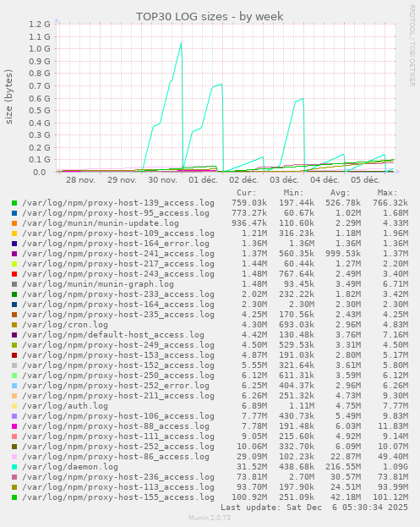This screenshot has height=527, width=420.
Task: Click proxy-host-153_access.log legend label
Action: [118, 355]
